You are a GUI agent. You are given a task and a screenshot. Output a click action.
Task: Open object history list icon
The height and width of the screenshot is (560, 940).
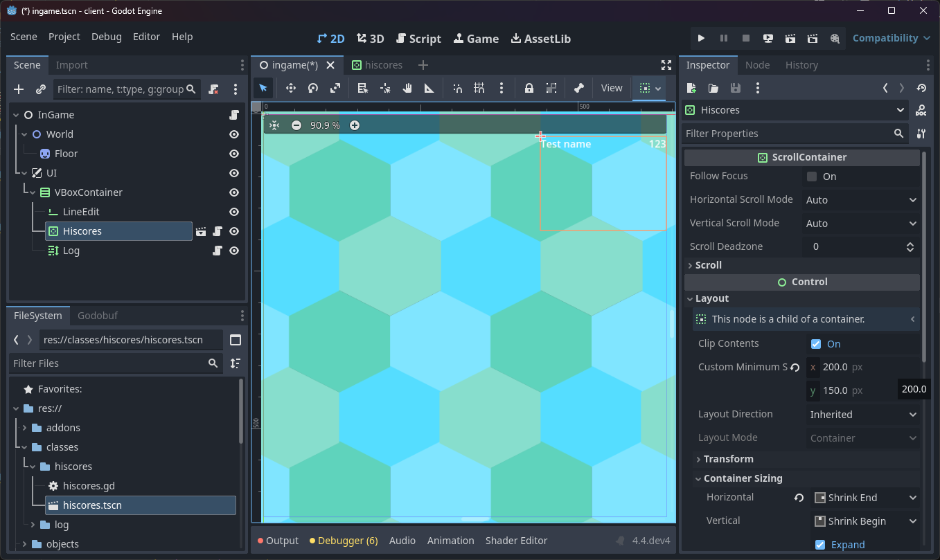(921, 88)
